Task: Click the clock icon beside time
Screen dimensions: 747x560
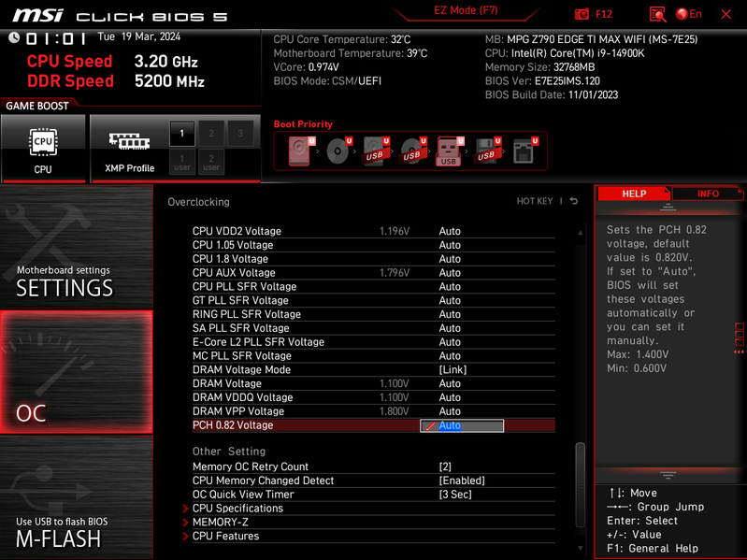Action: [14, 37]
